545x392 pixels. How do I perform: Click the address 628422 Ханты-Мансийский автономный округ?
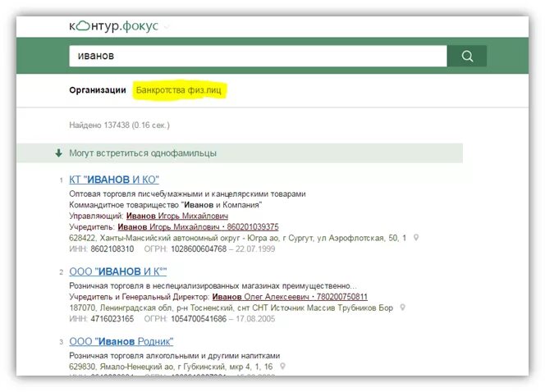point(238,238)
